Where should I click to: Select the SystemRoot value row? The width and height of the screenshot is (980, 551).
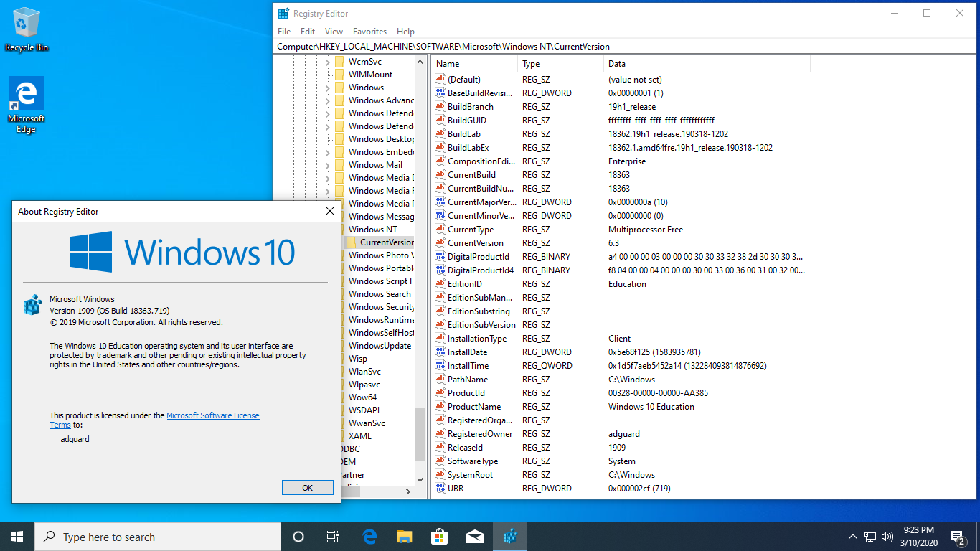coord(622,475)
